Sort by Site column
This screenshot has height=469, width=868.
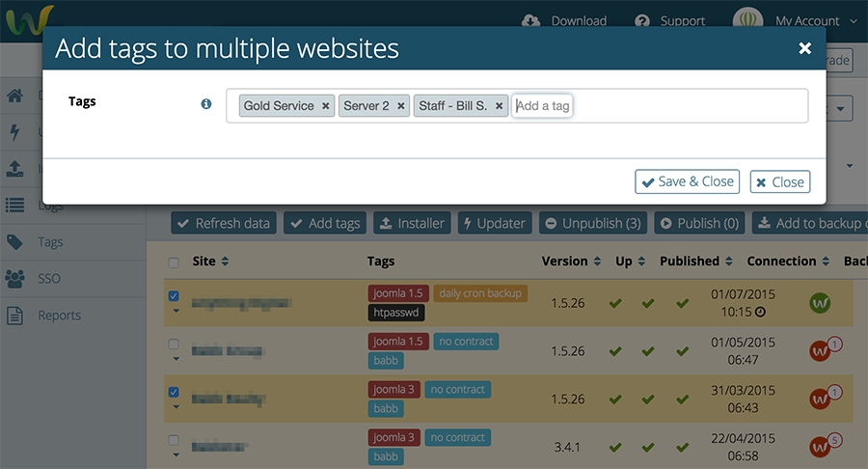point(210,262)
